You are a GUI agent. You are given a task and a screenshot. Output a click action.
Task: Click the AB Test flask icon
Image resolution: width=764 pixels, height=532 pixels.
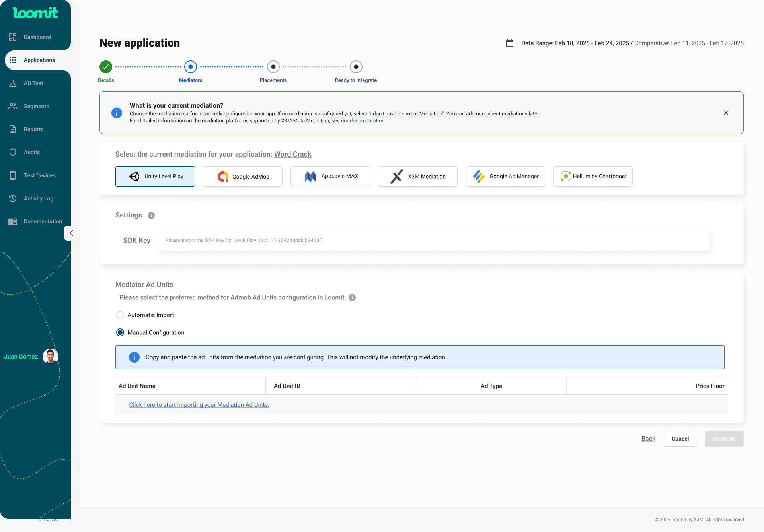point(13,83)
